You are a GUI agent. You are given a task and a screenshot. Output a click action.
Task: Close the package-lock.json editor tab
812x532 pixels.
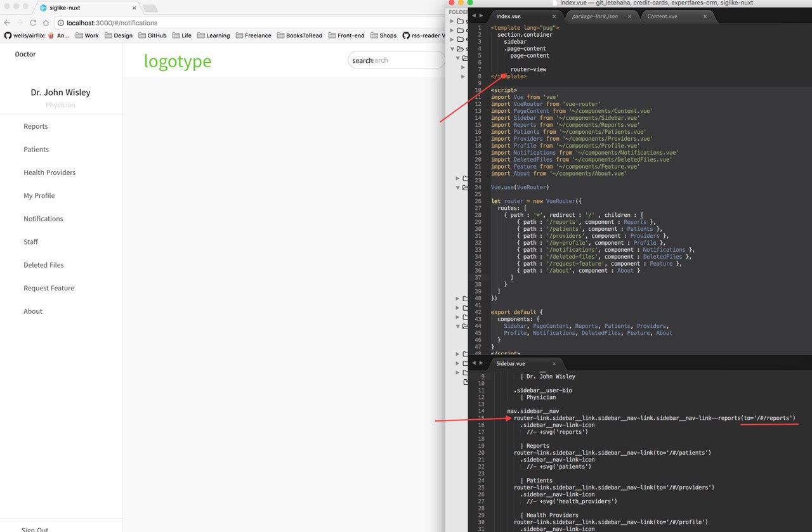coord(630,16)
